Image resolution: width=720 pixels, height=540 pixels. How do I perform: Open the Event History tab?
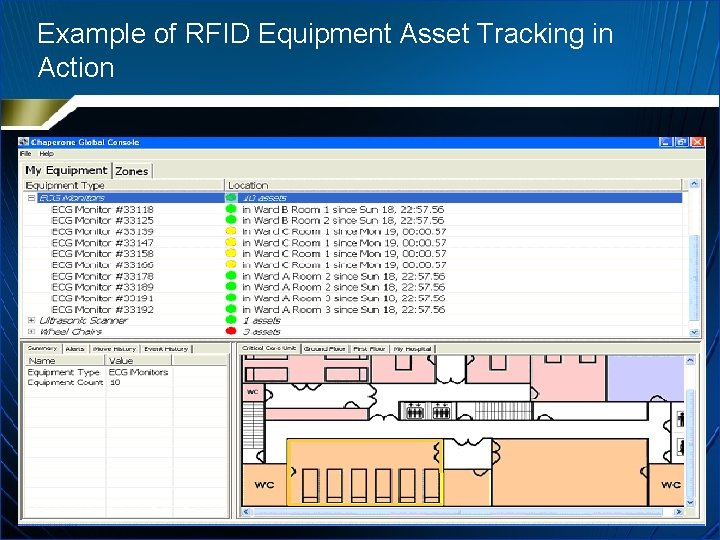[166, 349]
